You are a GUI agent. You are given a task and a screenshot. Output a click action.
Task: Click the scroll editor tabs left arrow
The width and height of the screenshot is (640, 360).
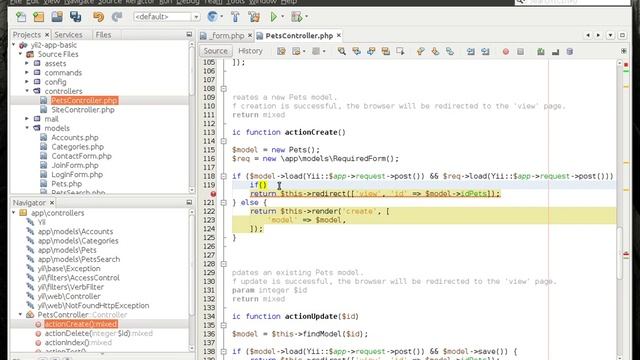point(588,36)
